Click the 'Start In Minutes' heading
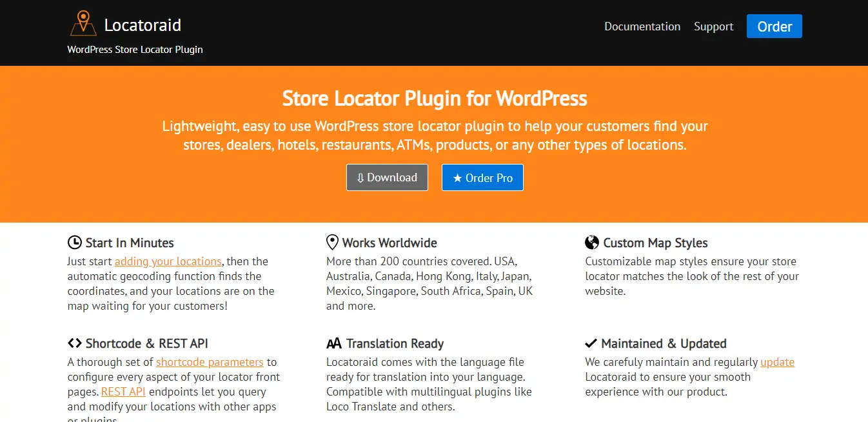This screenshot has height=422, width=868. click(x=130, y=243)
